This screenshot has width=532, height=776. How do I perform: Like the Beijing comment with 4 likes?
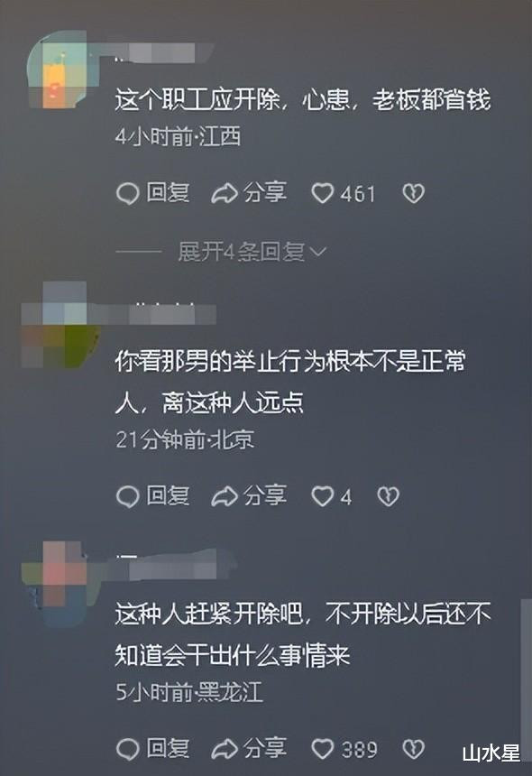[323, 496]
